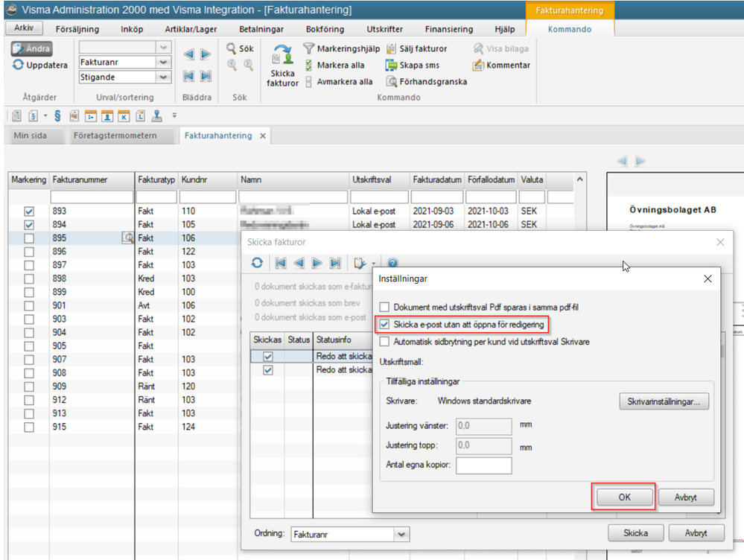The image size is (744, 560).
Task: Click Avbryt in Inställningar dialog
Action: (686, 497)
